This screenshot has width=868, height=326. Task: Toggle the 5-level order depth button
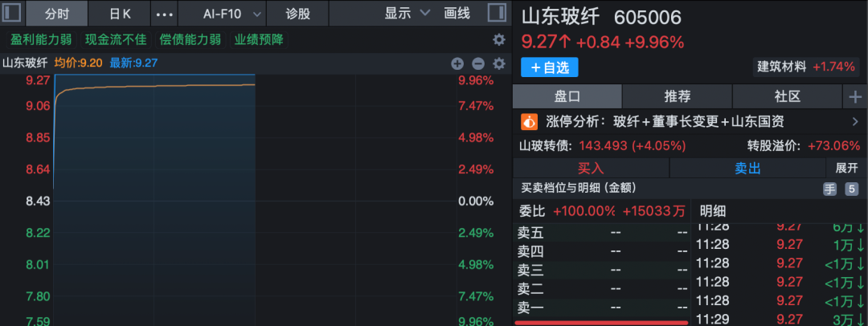[x=851, y=189]
